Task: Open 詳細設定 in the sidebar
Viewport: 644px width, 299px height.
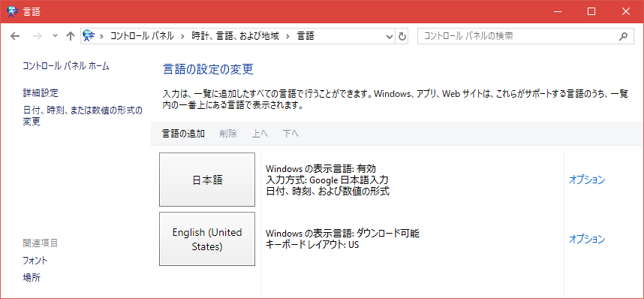Action: pos(41,93)
